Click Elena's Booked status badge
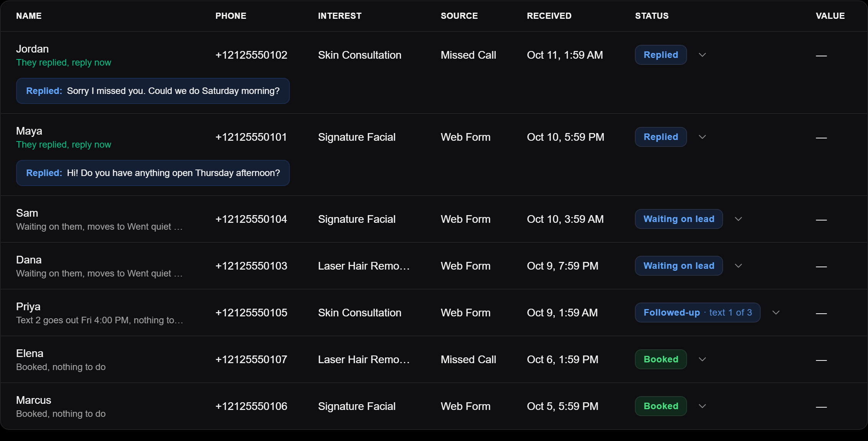 (661, 359)
